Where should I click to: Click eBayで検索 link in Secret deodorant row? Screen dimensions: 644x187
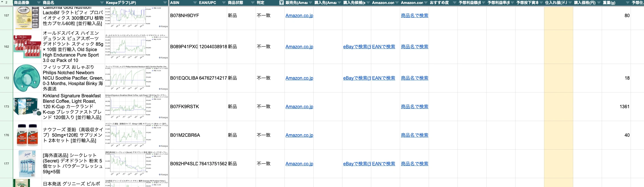[x=357, y=164]
